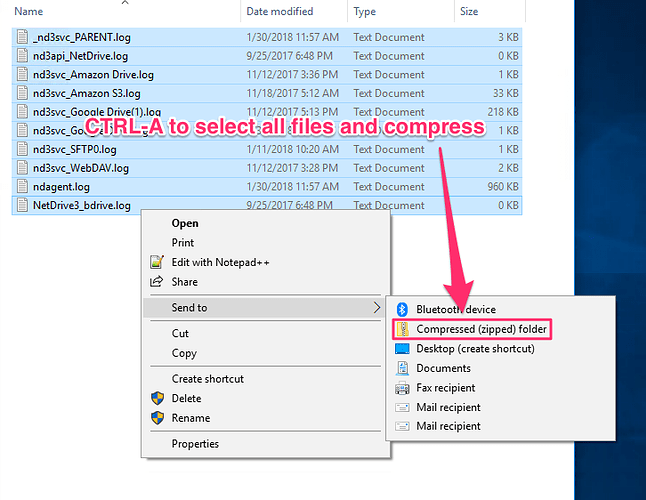Sort files by Size column header
The height and width of the screenshot is (500, 646).
coord(468,12)
